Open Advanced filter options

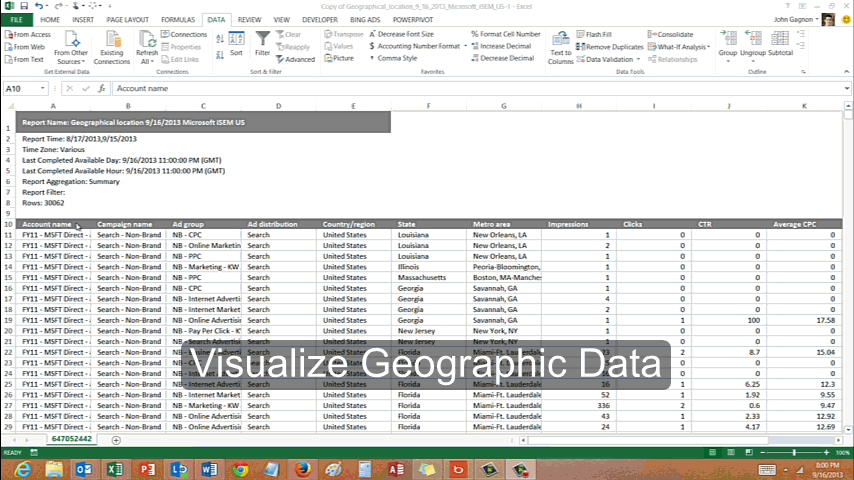295,59
